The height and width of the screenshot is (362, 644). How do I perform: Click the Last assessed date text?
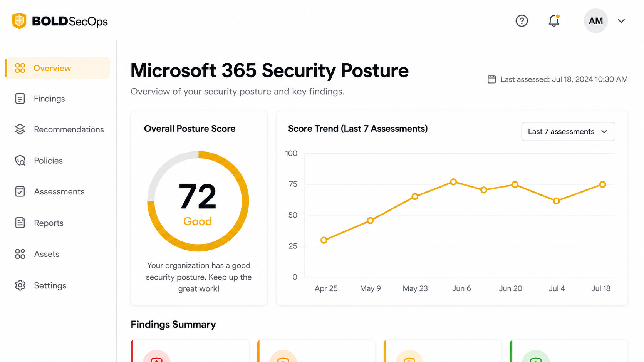coord(564,79)
